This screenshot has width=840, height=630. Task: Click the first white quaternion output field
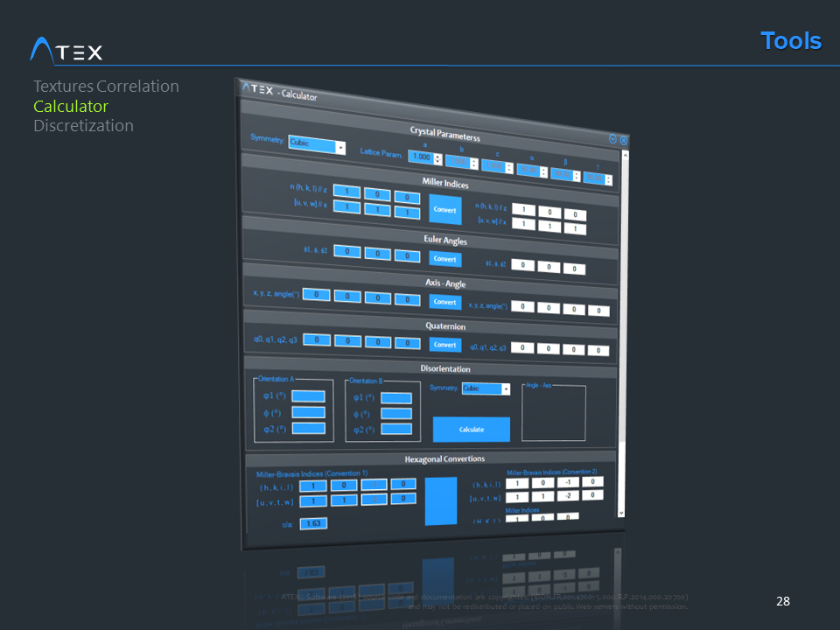(522, 347)
